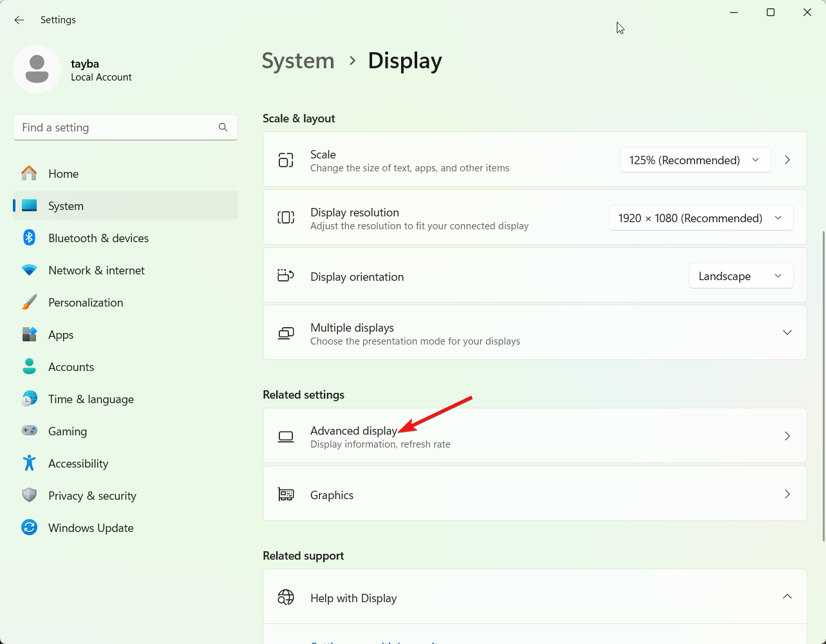Select Network & internet in sidebar

[x=126, y=270]
